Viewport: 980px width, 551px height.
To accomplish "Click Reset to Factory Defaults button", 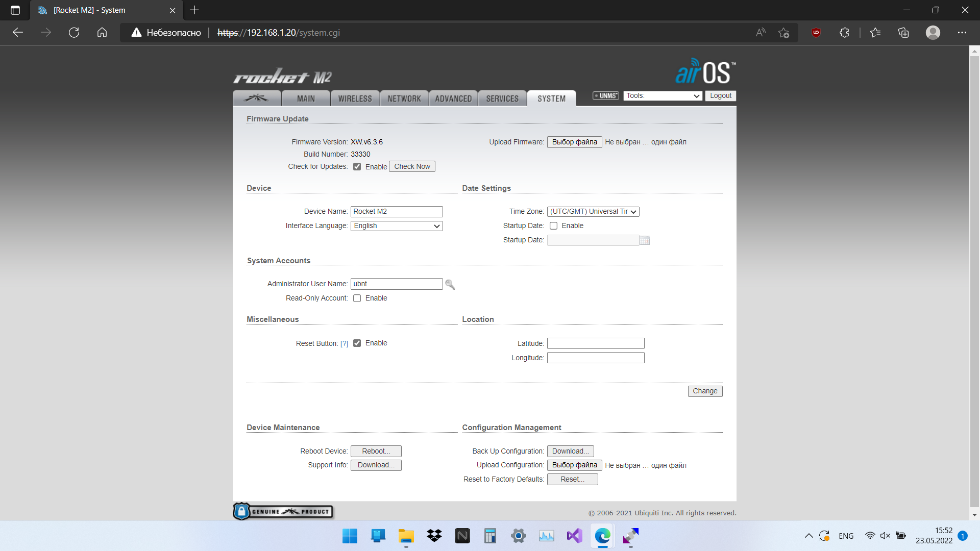I will 573,479.
